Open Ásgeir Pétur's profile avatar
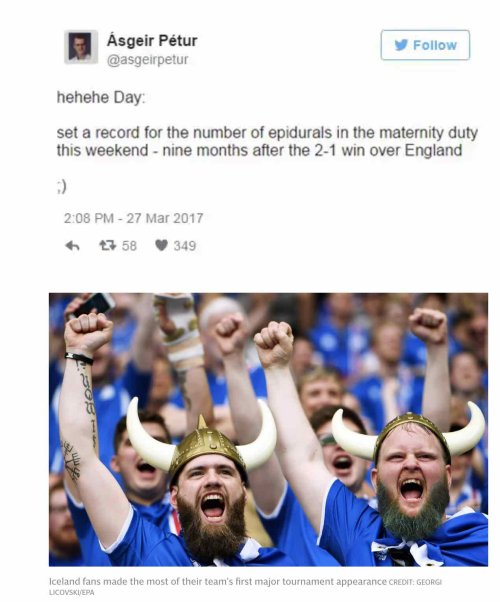Screen dimensions: 500x602 [x=80, y=47]
